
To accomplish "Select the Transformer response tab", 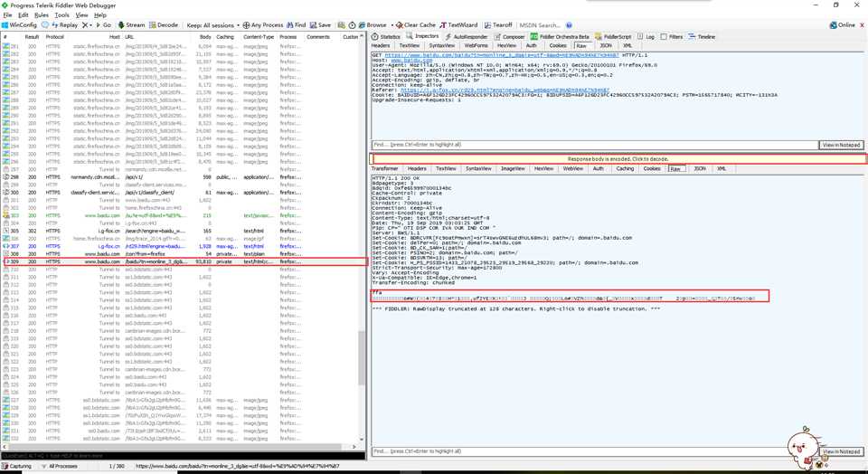I will (x=385, y=168).
